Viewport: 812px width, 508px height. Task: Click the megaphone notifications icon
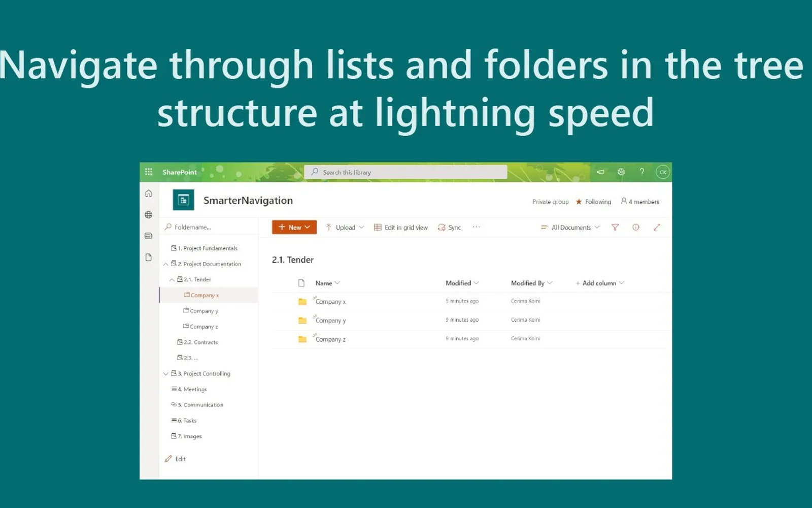point(600,172)
